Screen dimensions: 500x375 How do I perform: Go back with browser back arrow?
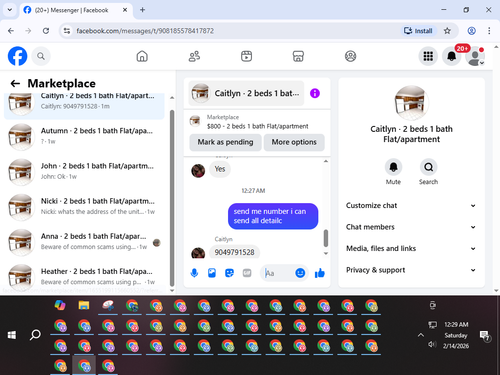(x=11, y=31)
